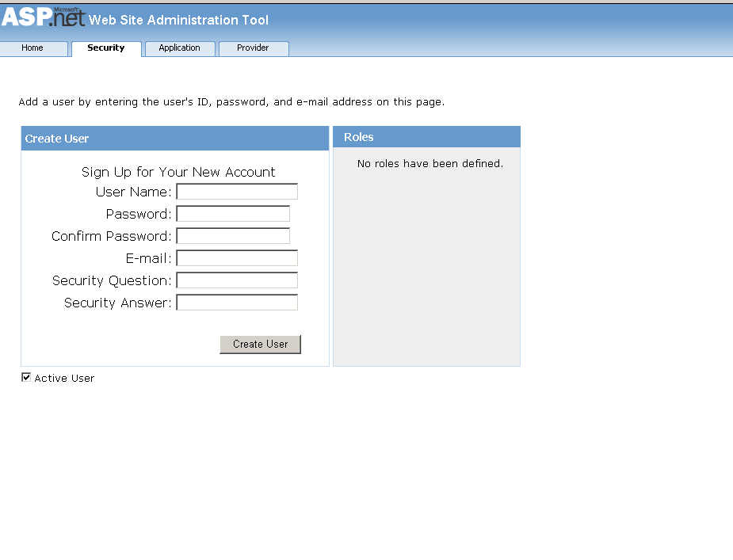The image size is (733, 560).
Task: Uncheck the Active User checkbox
Action: point(26,378)
